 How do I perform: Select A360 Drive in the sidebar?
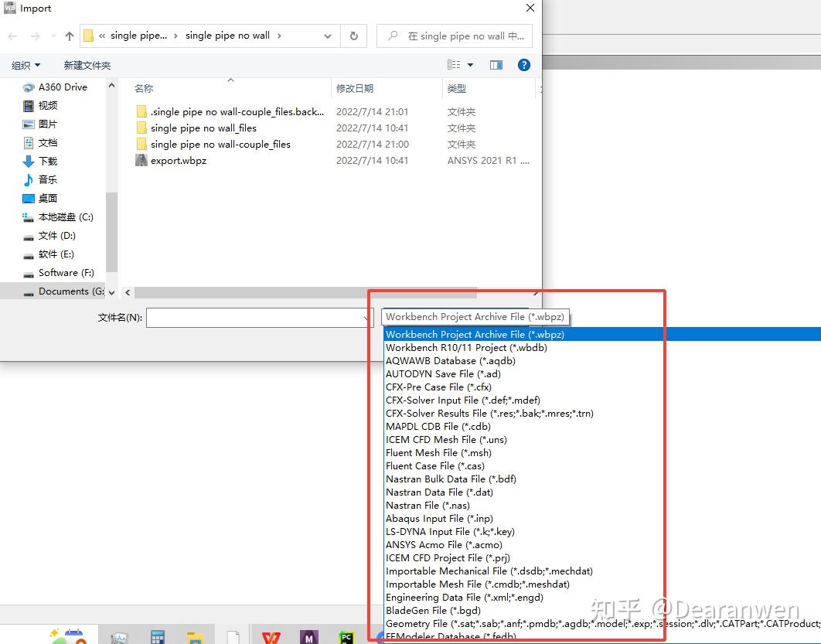pyautogui.click(x=55, y=87)
